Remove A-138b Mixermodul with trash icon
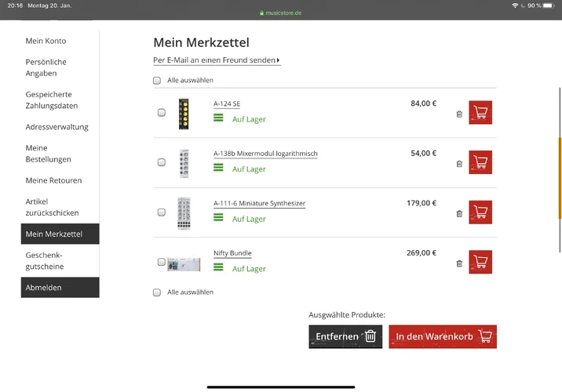 pos(459,164)
